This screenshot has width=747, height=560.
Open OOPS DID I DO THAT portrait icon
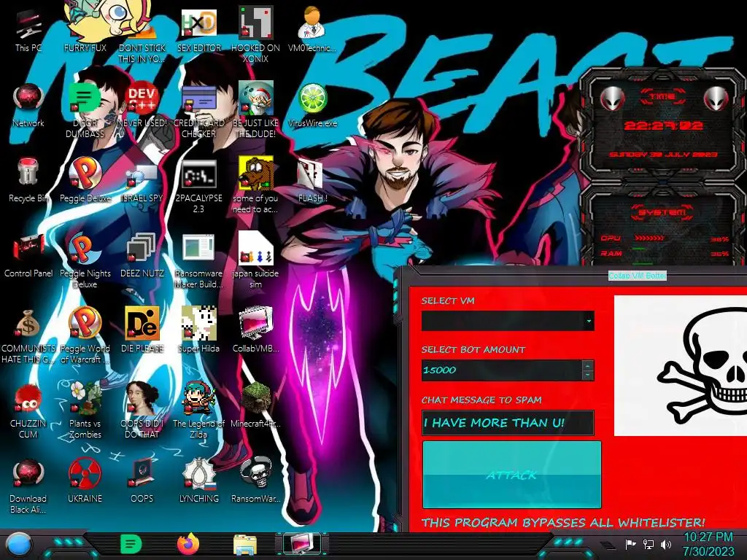pos(142,411)
